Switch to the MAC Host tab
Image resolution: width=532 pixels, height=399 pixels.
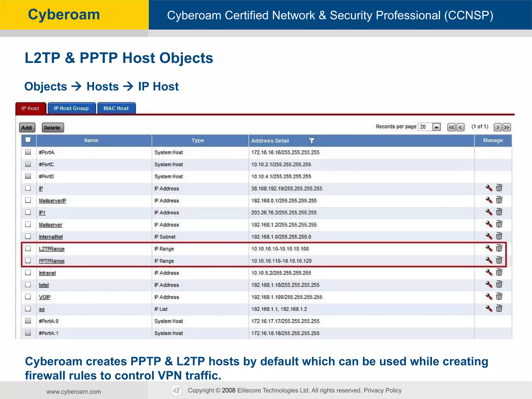click(116, 108)
